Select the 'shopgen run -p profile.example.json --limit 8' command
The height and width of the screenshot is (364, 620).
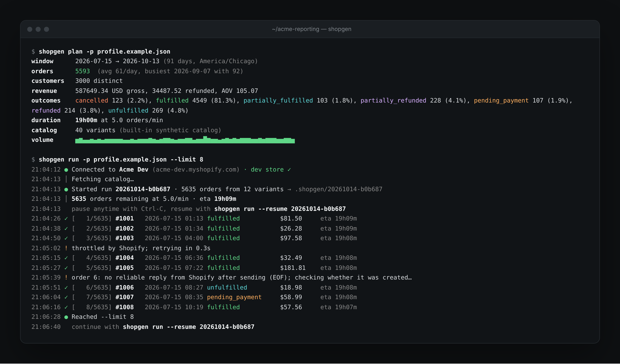(121, 159)
